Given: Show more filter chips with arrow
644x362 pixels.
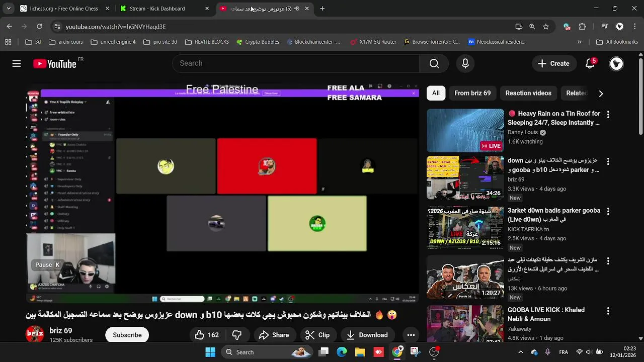Looking at the screenshot, I should click(601, 94).
